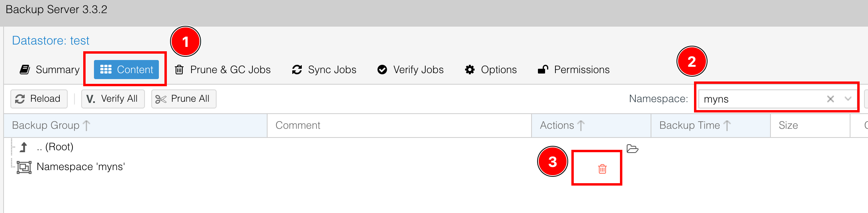Viewport: 868px width, 213px height.
Task: Clear the Namespace field with X icon
Action: [830, 99]
